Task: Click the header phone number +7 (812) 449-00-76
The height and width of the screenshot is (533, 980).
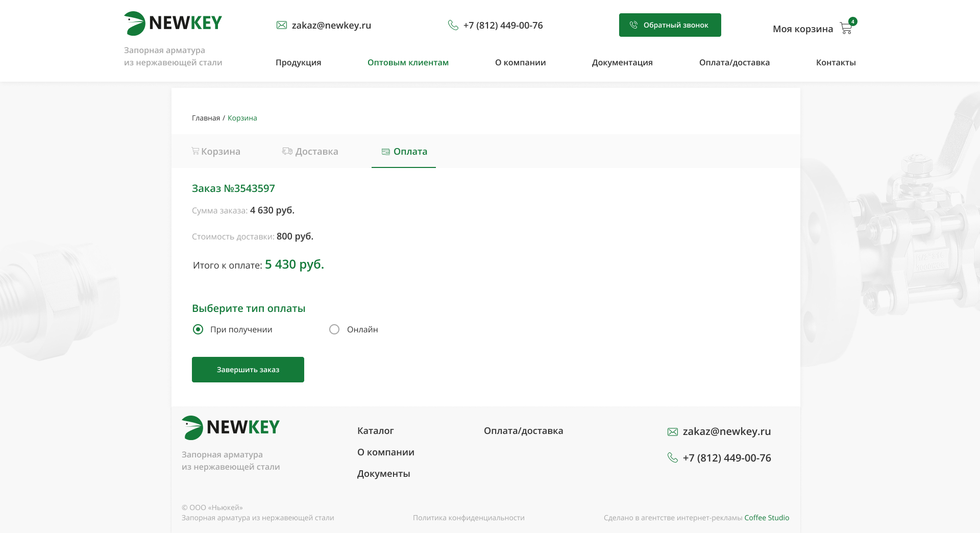Action: click(503, 25)
